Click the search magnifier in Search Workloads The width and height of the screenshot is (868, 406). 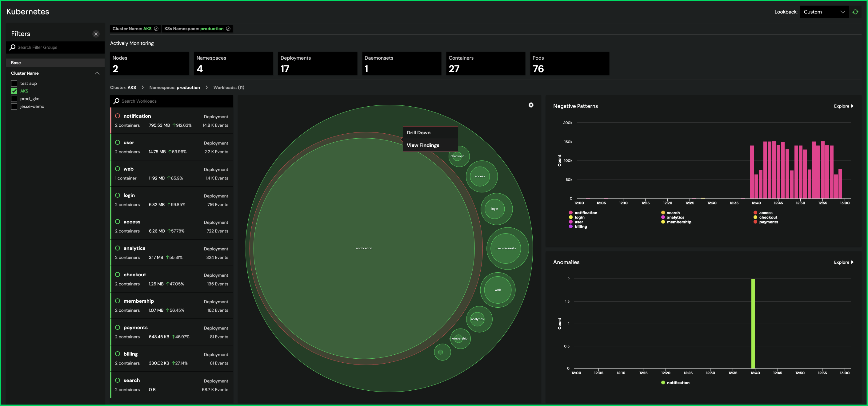(x=117, y=101)
